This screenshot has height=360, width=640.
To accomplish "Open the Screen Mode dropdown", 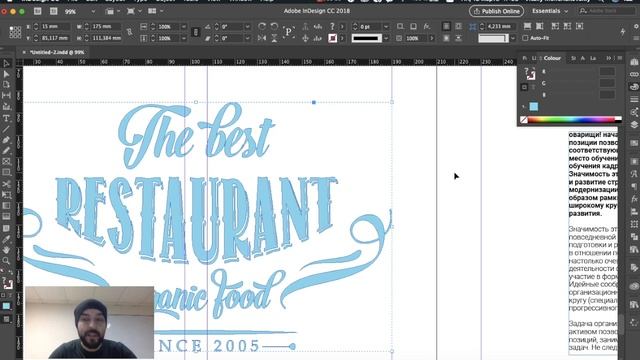I will point(134,11).
